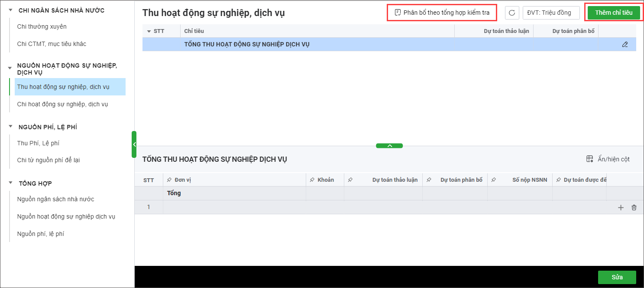The height and width of the screenshot is (288, 644).
Task: Collapse NGUỒN PHÍ, LỆ PHÍ section
Action: pos(10,127)
